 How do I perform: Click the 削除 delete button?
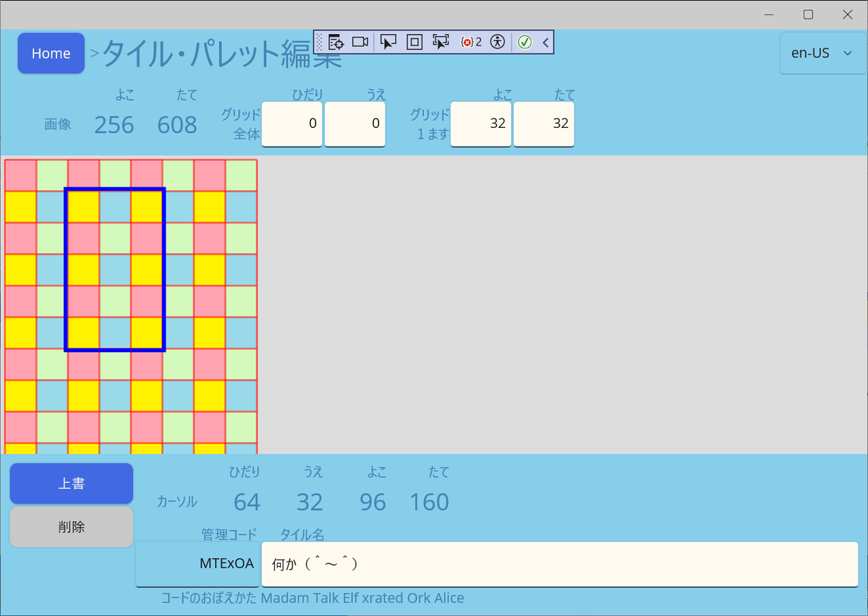point(72,527)
